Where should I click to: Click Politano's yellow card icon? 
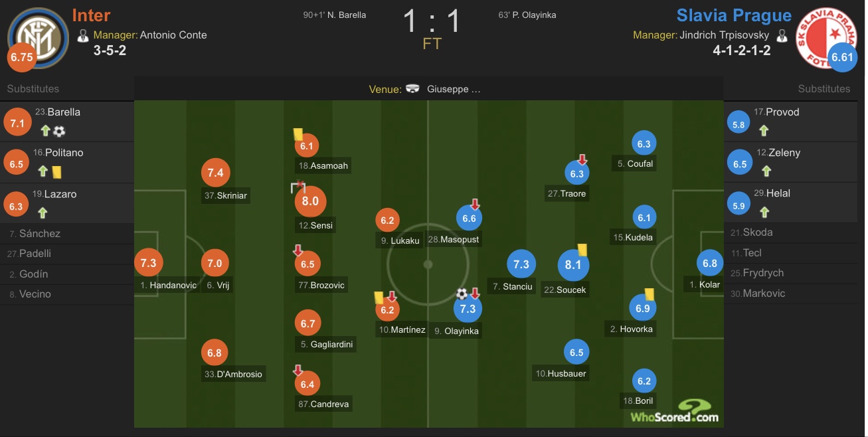[x=57, y=171]
